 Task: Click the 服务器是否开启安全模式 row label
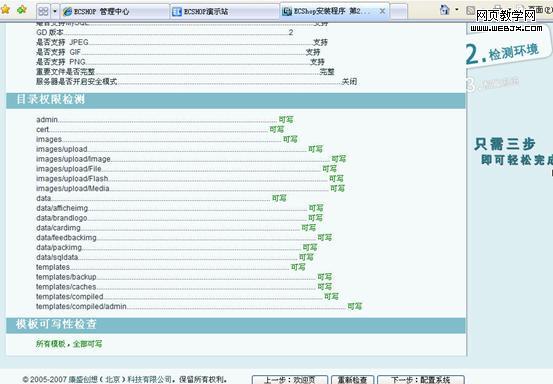[x=77, y=82]
